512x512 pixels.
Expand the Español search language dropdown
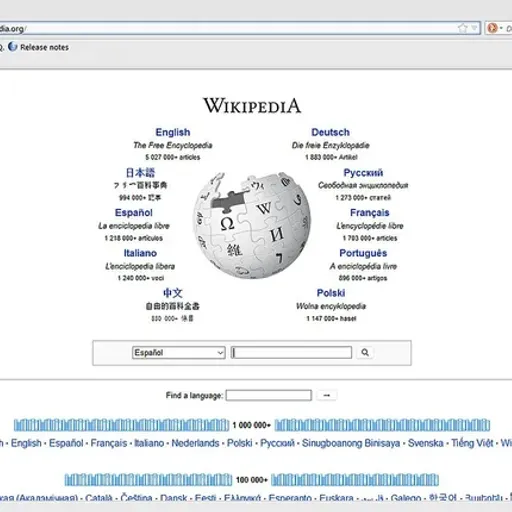point(179,353)
